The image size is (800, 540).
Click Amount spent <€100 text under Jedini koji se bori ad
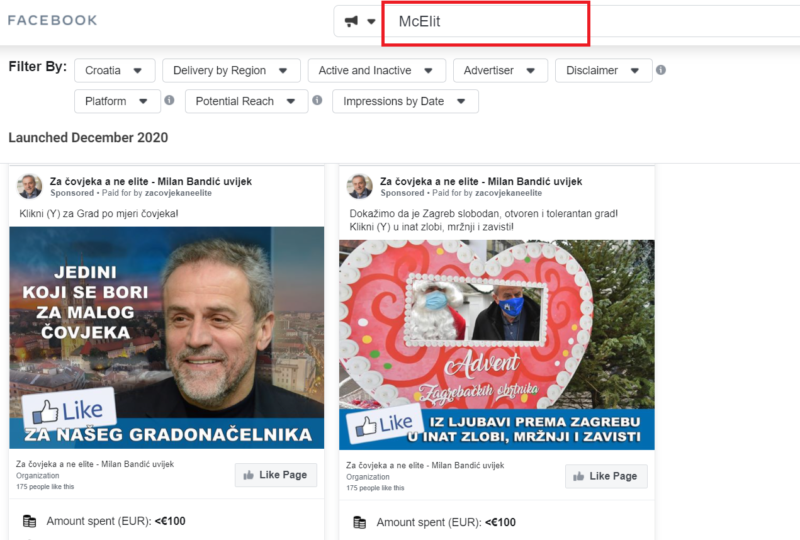click(x=116, y=521)
